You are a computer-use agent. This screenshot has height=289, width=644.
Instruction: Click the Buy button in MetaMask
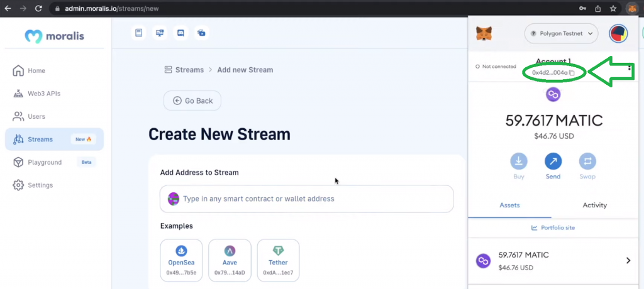519,166
